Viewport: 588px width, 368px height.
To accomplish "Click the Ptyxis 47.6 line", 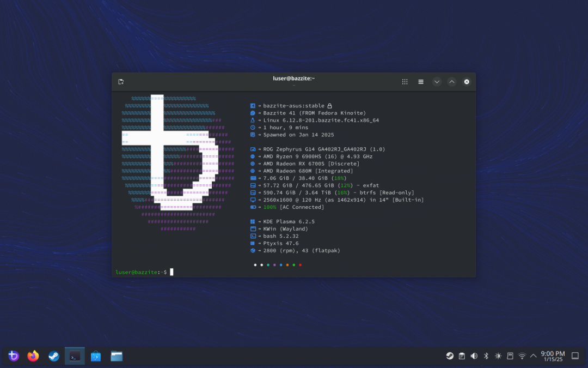I will coord(274,243).
